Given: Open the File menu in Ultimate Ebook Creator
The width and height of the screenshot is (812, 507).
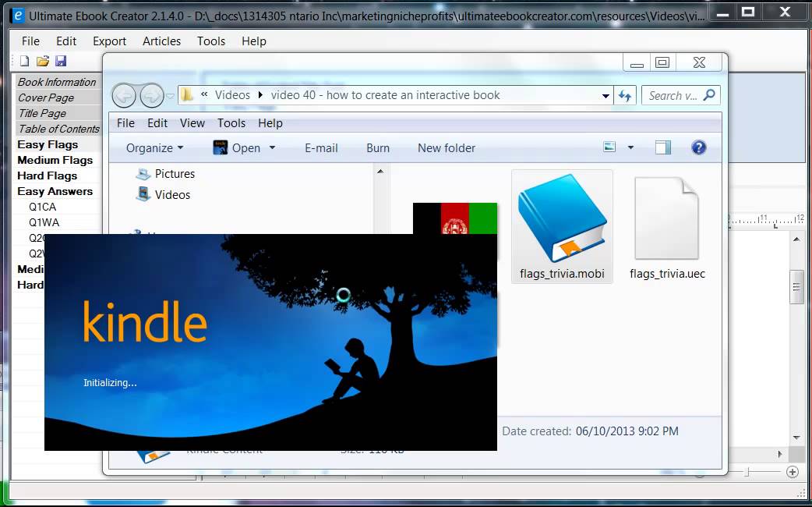Looking at the screenshot, I should pos(30,41).
